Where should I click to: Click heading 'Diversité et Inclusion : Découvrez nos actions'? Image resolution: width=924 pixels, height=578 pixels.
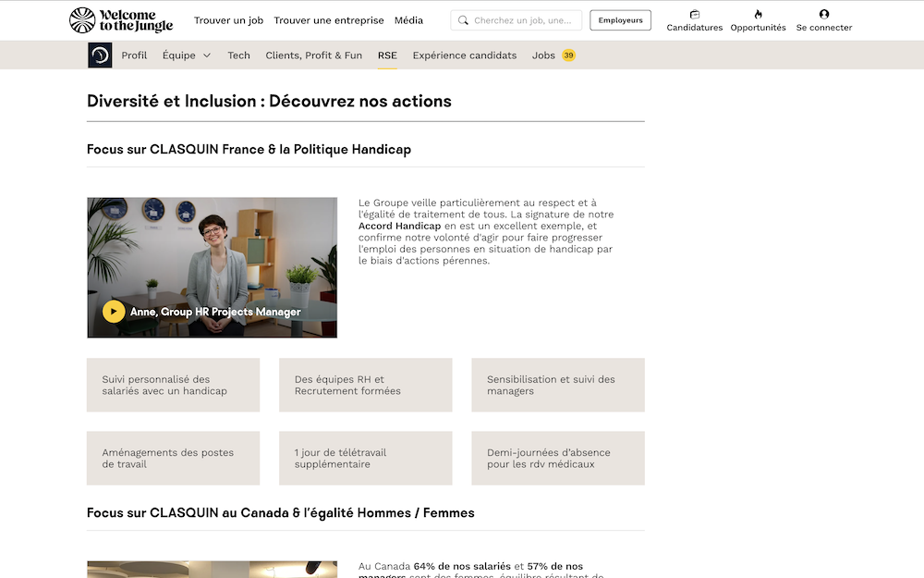click(269, 102)
